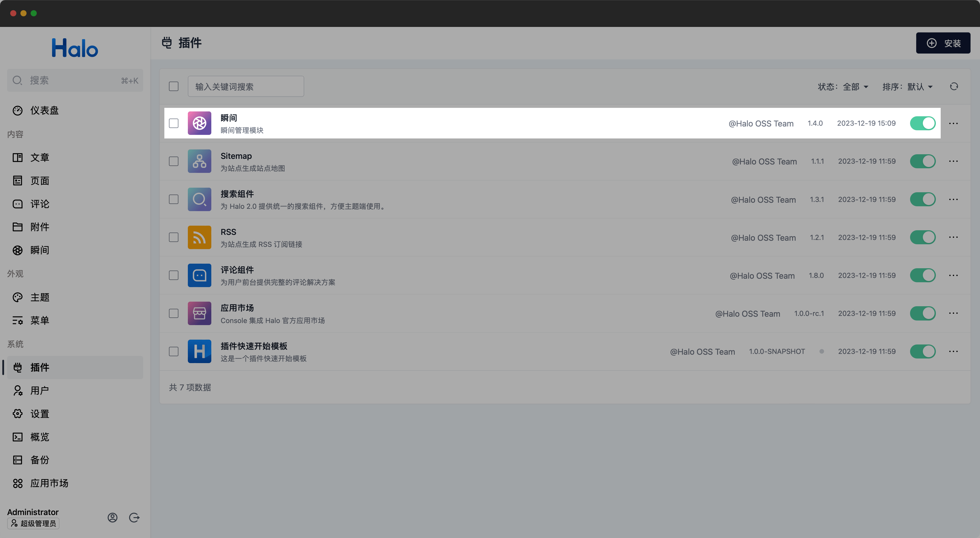Disable the Sitemap plugin toggle
This screenshot has height=538, width=980.
tap(923, 161)
